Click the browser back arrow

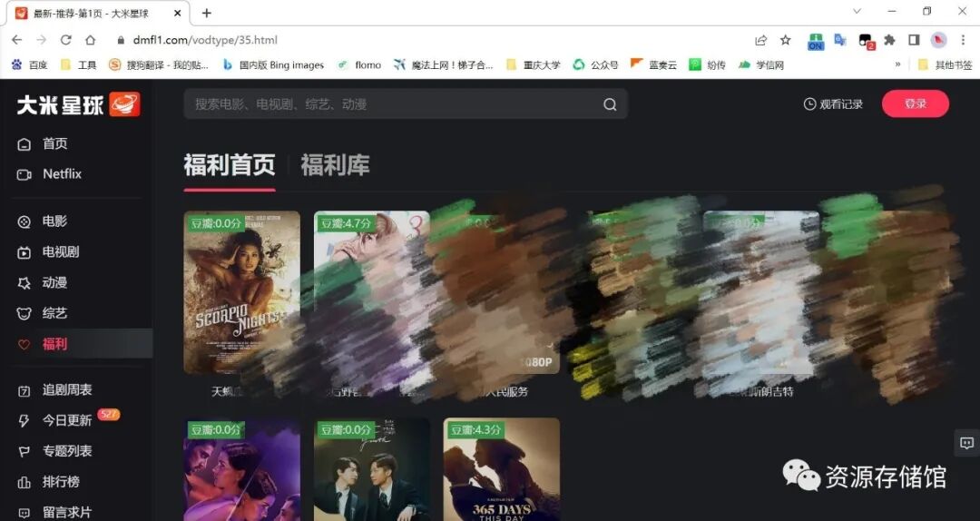(17, 40)
